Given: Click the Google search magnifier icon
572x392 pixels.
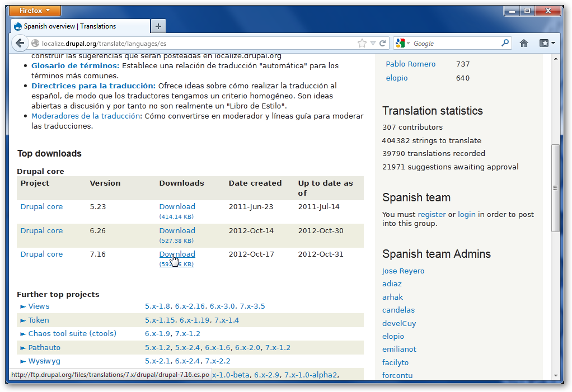Looking at the screenshot, I should pos(504,43).
